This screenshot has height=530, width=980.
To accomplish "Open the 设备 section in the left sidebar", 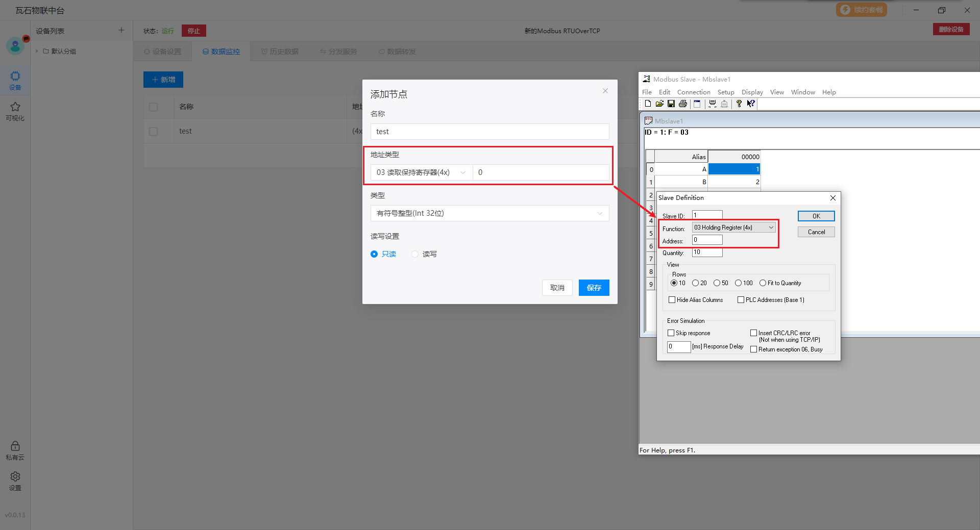I will click(x=15, y=80).
